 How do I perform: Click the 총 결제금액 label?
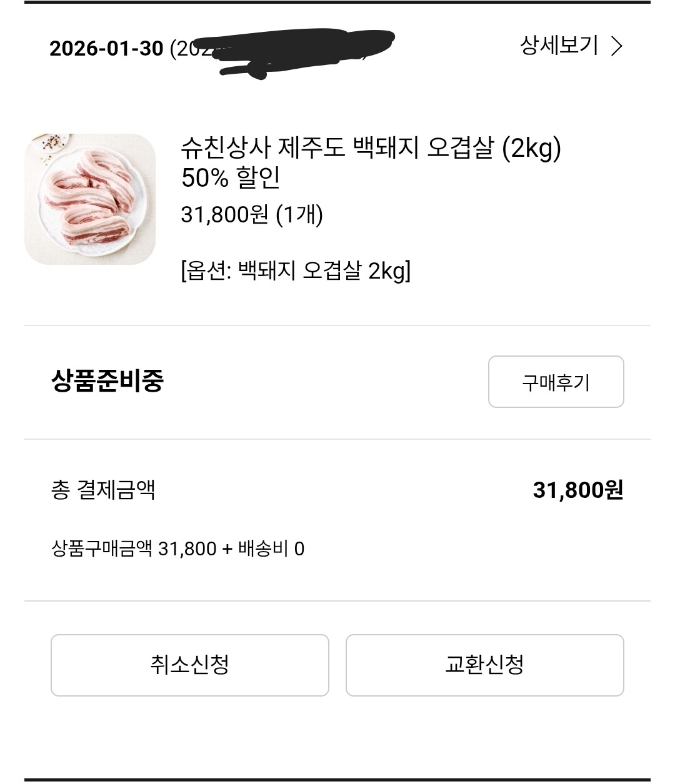click(103, 490)
